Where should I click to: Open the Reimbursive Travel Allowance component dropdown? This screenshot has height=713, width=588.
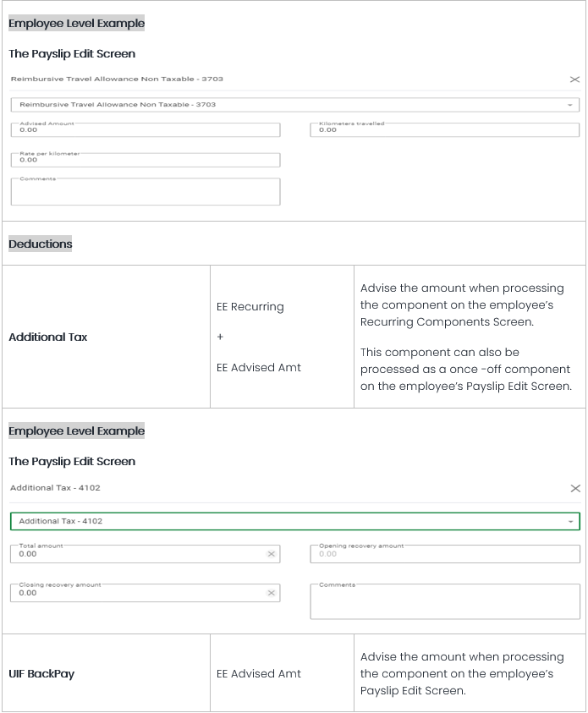point(572,105)
